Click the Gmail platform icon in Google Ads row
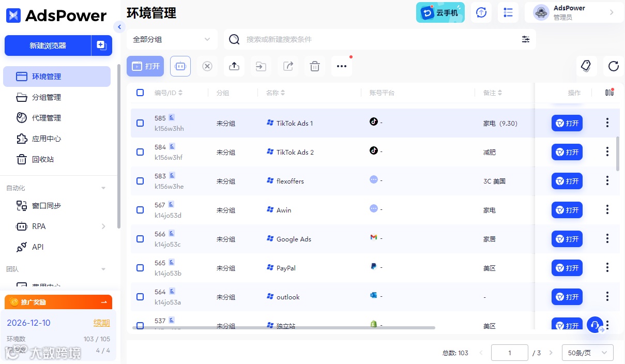The width and height of the screenshot is (625, 364). pos(374,238)
